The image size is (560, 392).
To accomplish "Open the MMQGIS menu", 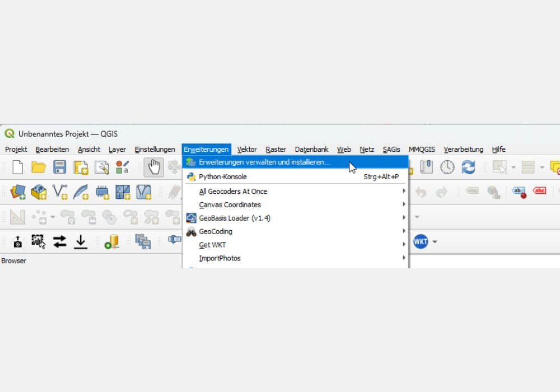I will point(422,149).
